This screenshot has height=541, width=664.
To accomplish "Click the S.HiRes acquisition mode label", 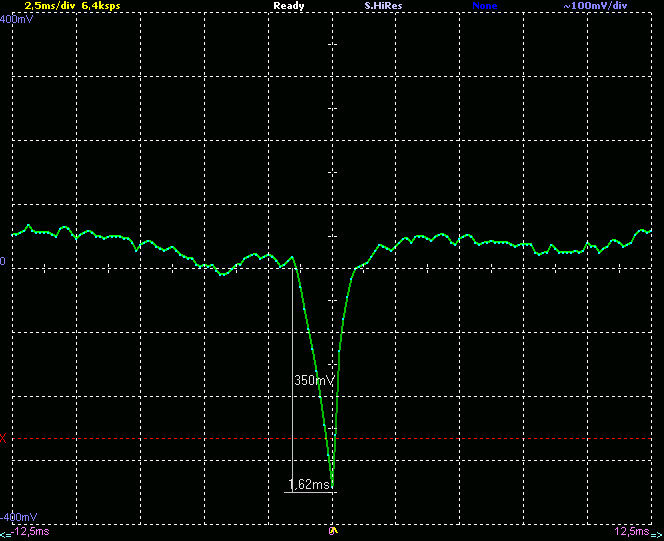I will pyautogui.click(x=383, y=6).
